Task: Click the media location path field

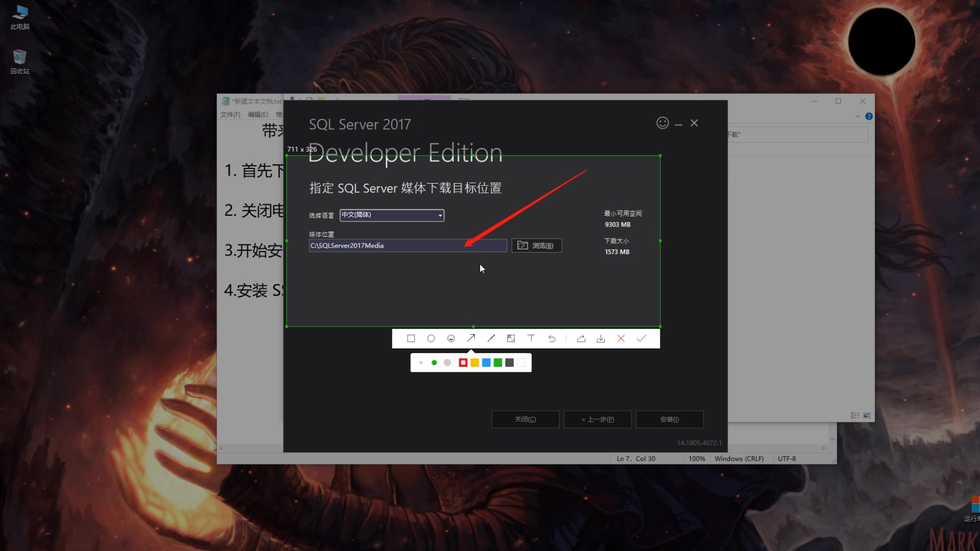Action: point(408,245)
